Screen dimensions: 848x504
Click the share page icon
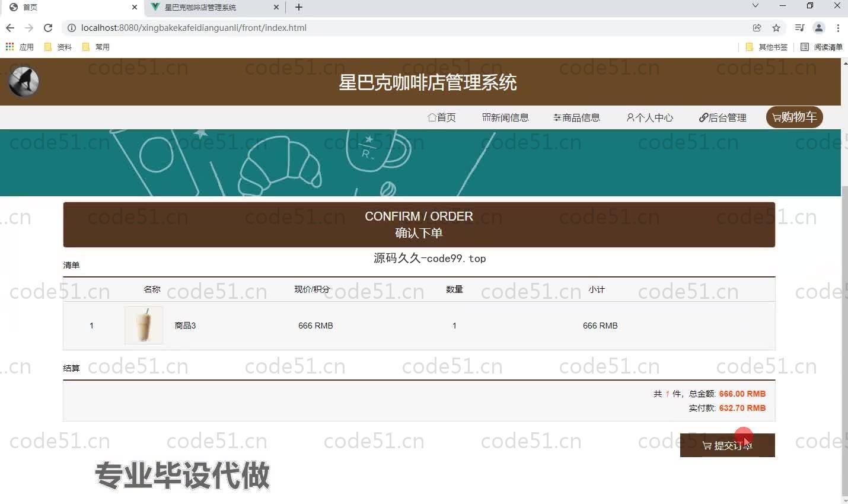tap(757, 28)
